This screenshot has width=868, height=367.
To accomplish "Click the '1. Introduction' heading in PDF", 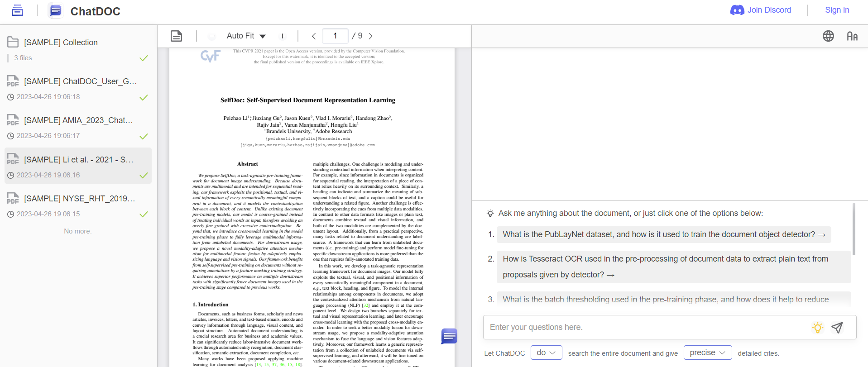I will click(211, 305).
